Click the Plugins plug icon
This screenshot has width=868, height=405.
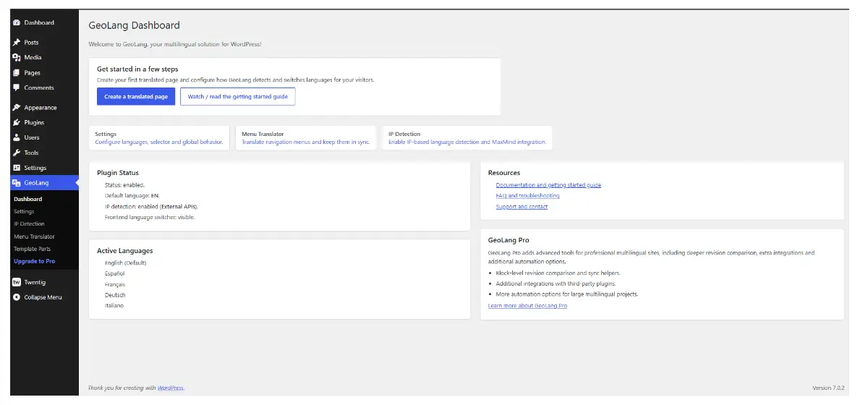[17, 123]
